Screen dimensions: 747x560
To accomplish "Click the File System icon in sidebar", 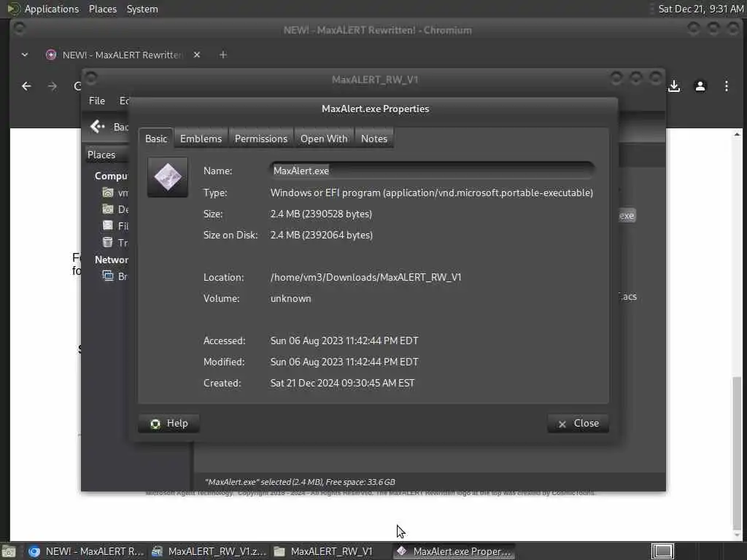I will [108, 226].
